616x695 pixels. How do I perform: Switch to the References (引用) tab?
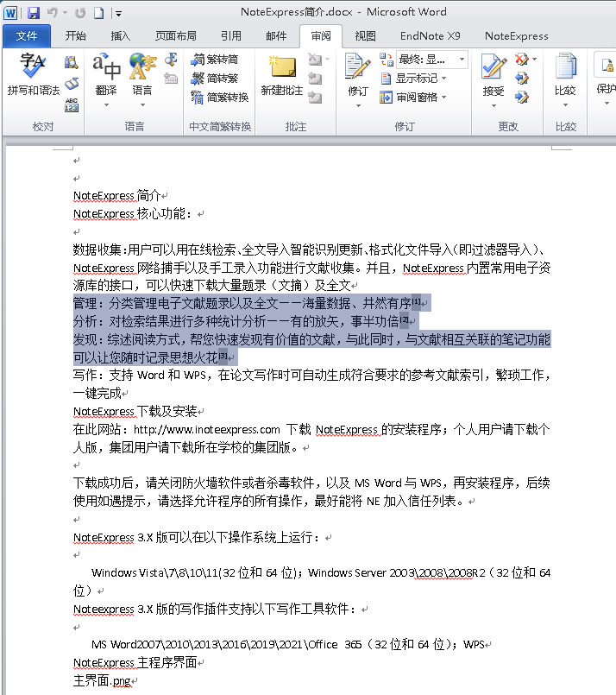pos(231,36)
